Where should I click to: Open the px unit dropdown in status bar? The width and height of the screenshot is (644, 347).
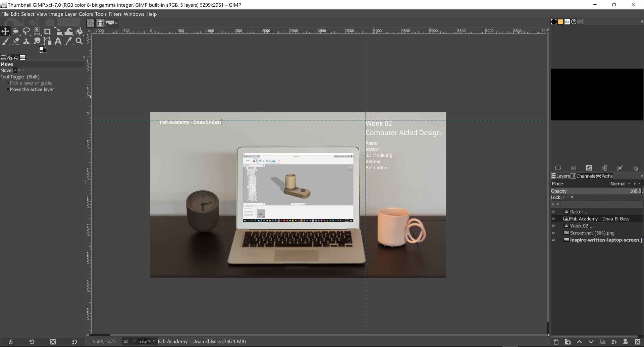129,341
